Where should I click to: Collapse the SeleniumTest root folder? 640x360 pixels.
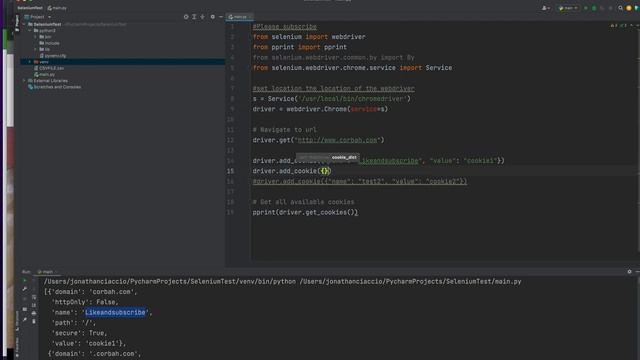[x=24, y=24]
